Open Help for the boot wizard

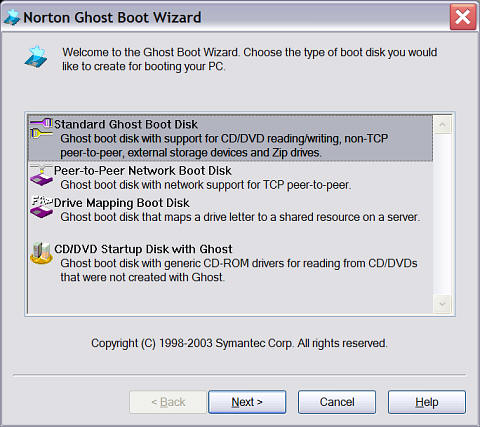[427, 402]
